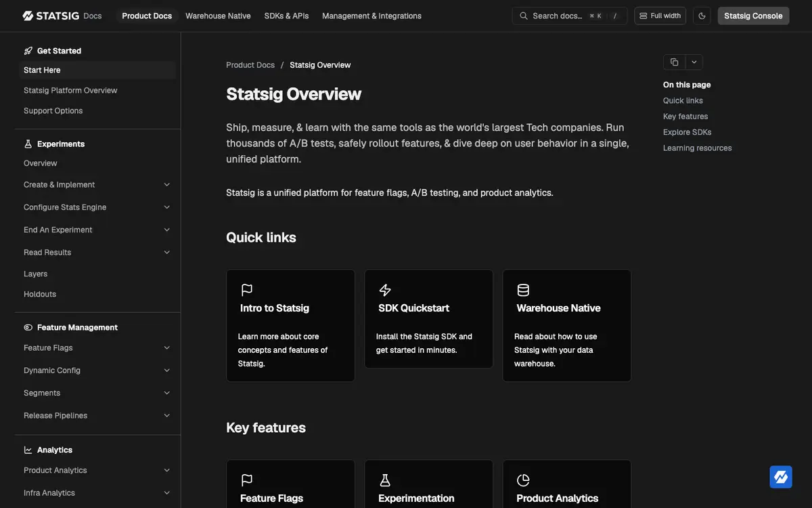This screenshot has width=812, height=508.
Task: Open the Feature Flags card title
Action: coord(271,499)
